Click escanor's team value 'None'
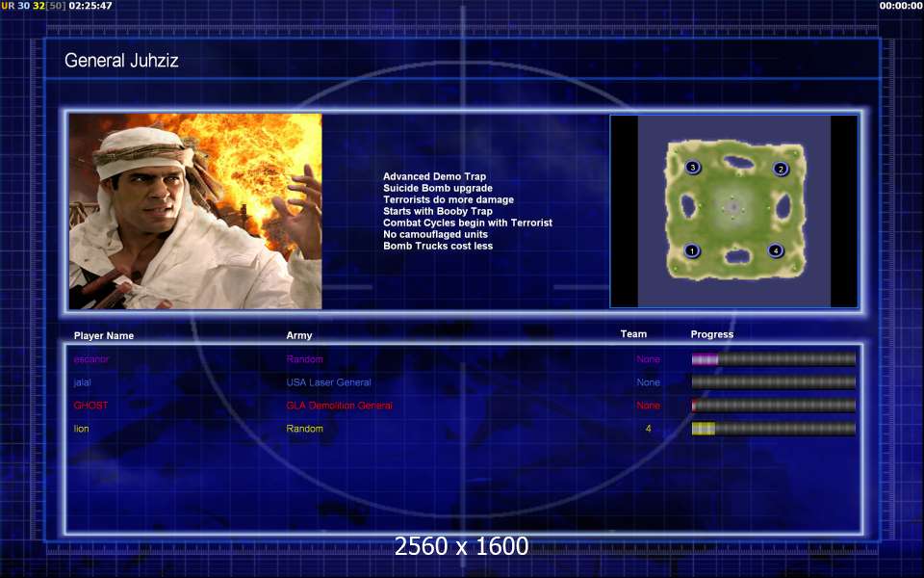This screenshot has width=924, height=578. 648,359
